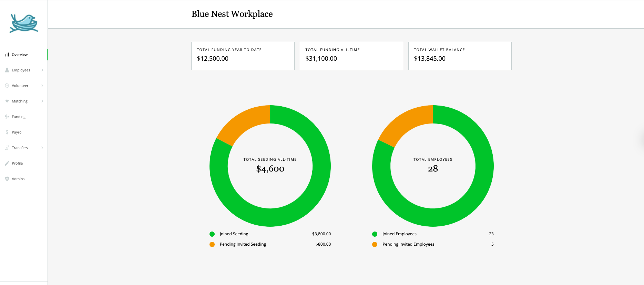Viewport: 644px width, 285px height.
Task: Click the orange Pending Invited Seeding swatch
Action: coord(212,244)
